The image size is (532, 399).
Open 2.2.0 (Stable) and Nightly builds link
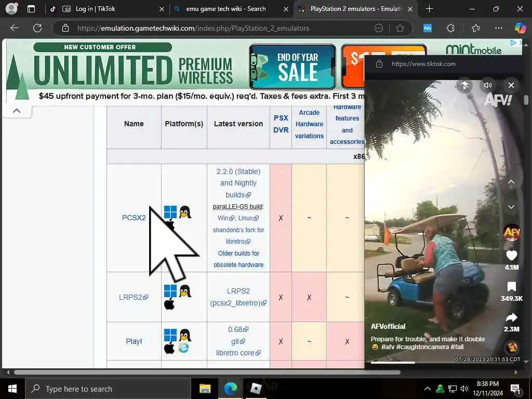(238, 183)
